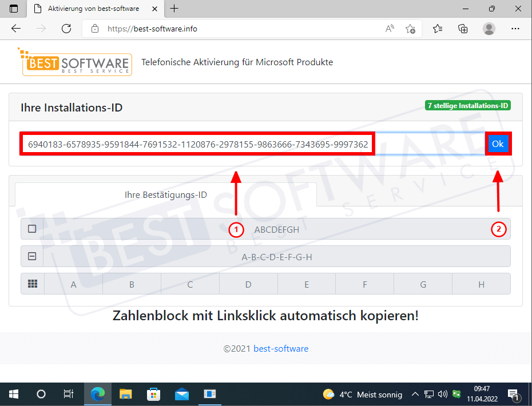Screen dimensions: 532x406
Task: Click the browser back arrow
Action: [x=16, y=29]
